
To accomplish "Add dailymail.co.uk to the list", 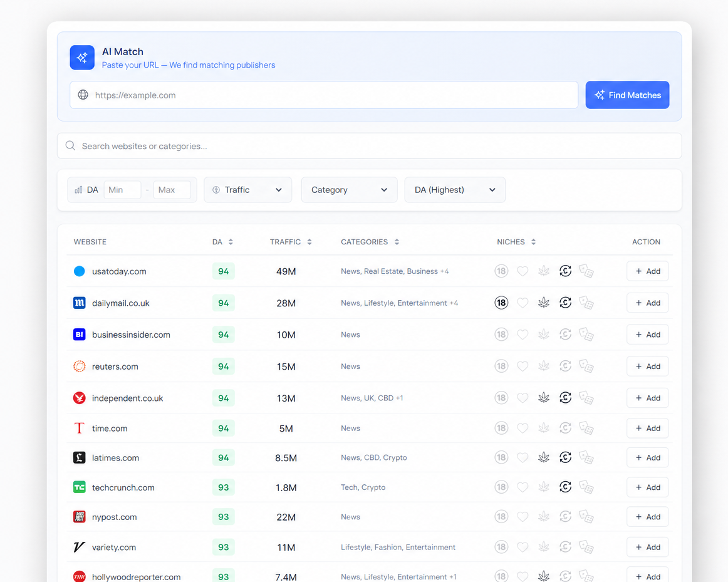I will (648, 303).
